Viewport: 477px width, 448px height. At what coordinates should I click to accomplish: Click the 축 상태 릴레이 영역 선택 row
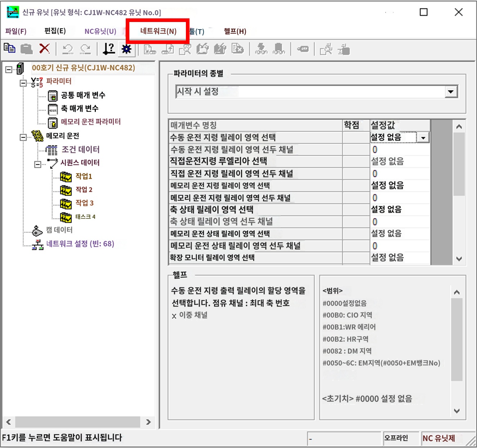pyautogui.click(x=299, y=209)
